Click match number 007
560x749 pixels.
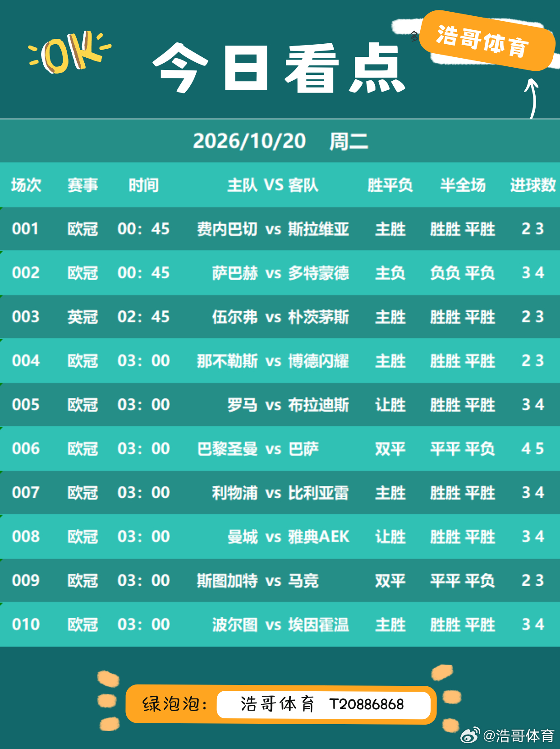click(26, 492)
